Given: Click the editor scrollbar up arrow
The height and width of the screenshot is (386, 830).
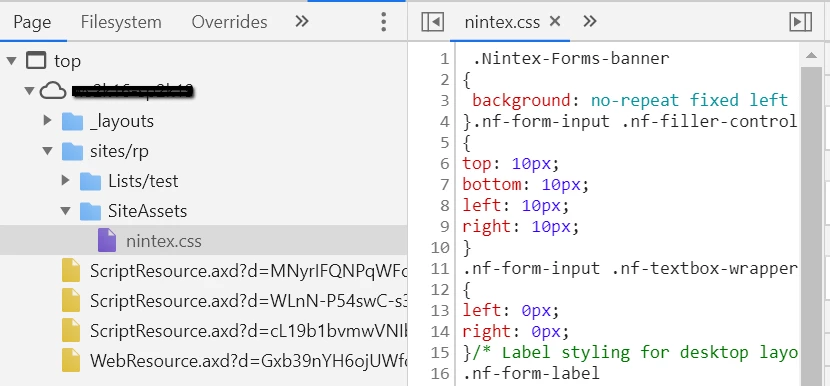Looking at the screenshot, I should (811, 55).
